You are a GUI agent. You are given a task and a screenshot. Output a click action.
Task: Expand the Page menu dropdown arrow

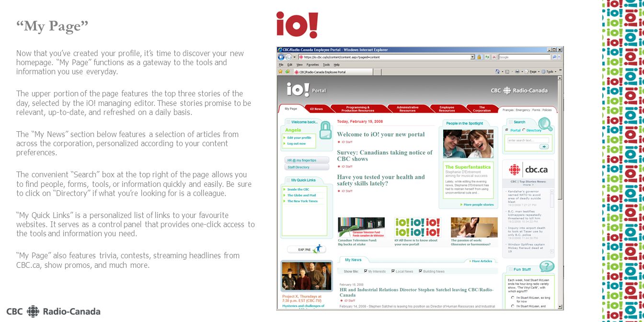pyautogui.click(x=539, y=72)
